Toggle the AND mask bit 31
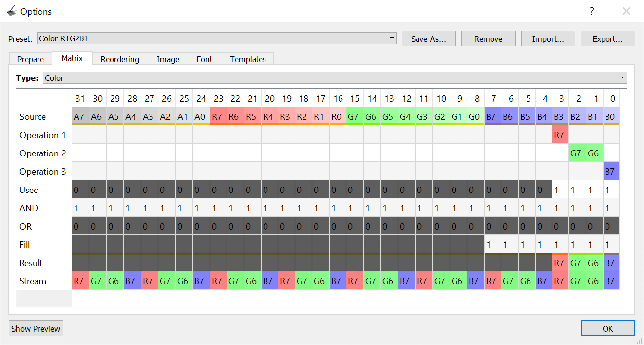This screenshot has width=644, height=345. coord(80,208)
